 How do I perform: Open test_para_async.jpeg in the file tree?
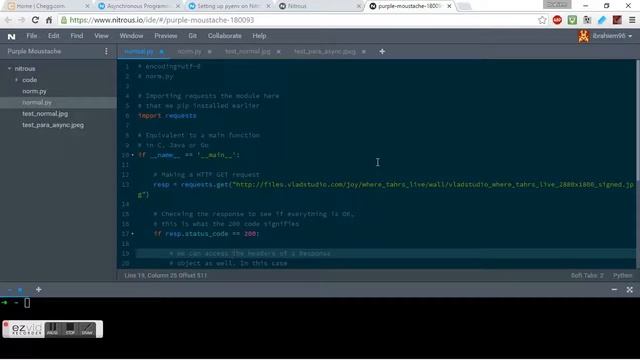(53, 125)
